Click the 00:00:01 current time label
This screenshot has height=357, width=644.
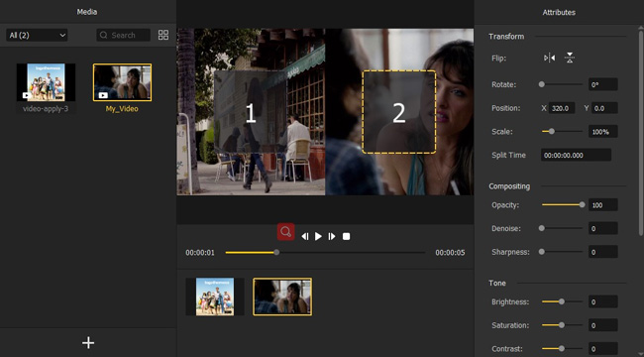tap(200, 253)
